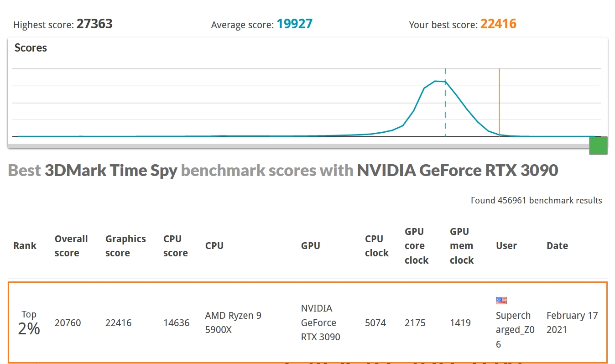The width and height of the screenshot is (615, 364).
Task: Click the AMD Ryzen 9 5900X entry
Action: pyautogui.click(x=233, y=322)
